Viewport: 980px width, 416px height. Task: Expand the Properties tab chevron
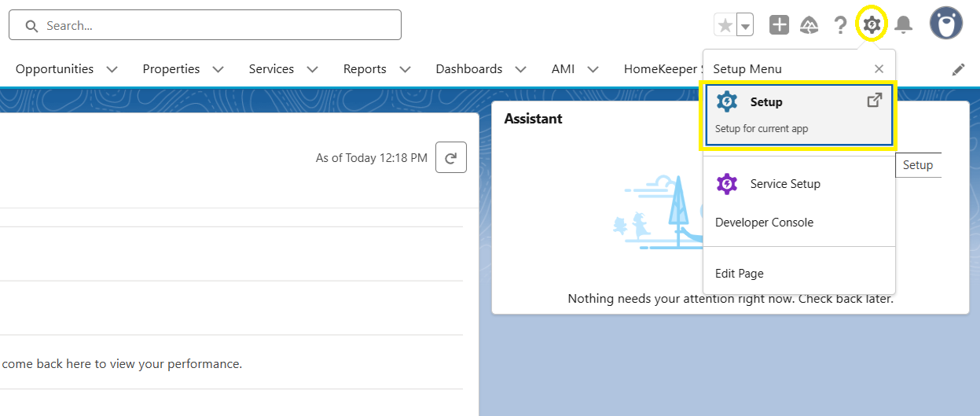tap(218, 69)
